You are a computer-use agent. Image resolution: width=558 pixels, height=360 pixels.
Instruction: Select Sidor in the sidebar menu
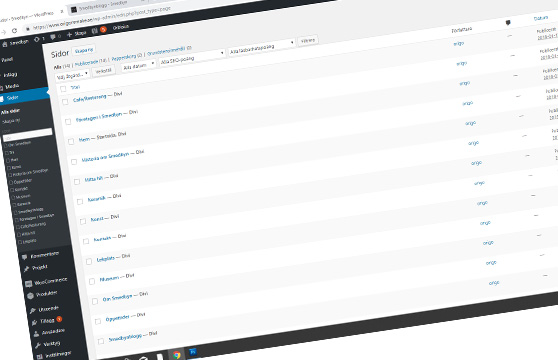pos(12,97)
